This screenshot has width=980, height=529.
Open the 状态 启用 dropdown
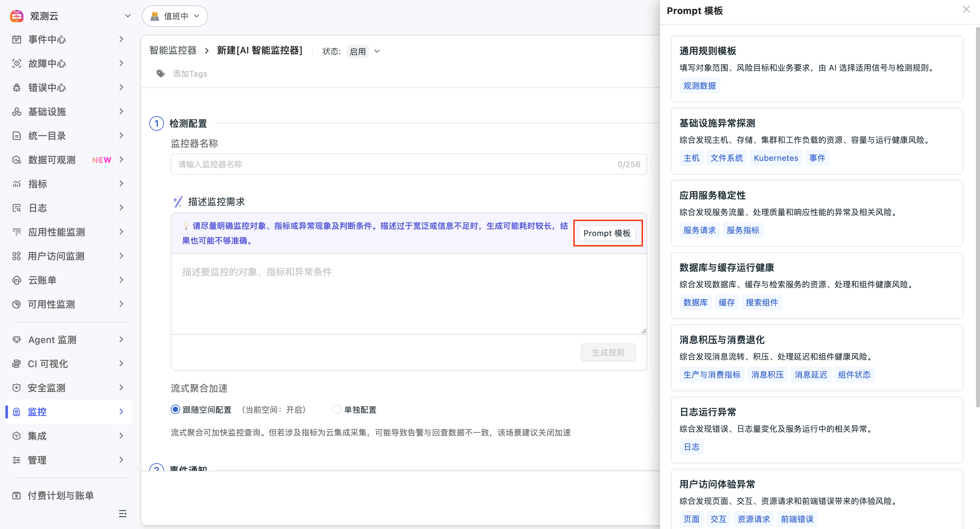pos(364,51)
